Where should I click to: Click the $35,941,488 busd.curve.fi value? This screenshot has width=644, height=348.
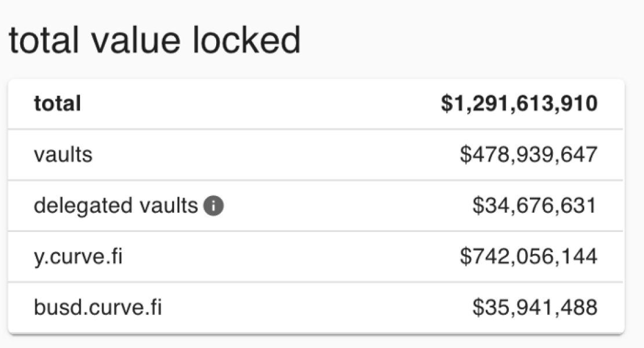coord(535,307)
